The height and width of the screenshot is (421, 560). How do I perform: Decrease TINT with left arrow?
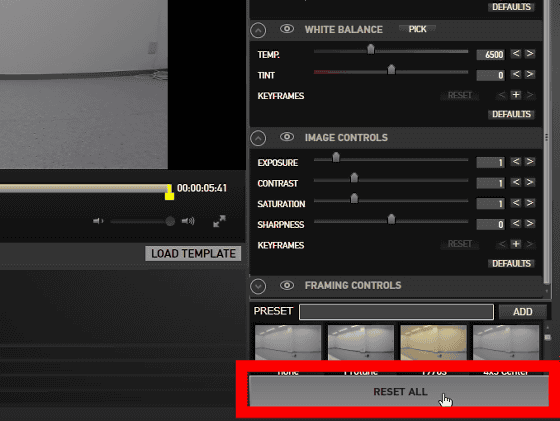(515, 74)
